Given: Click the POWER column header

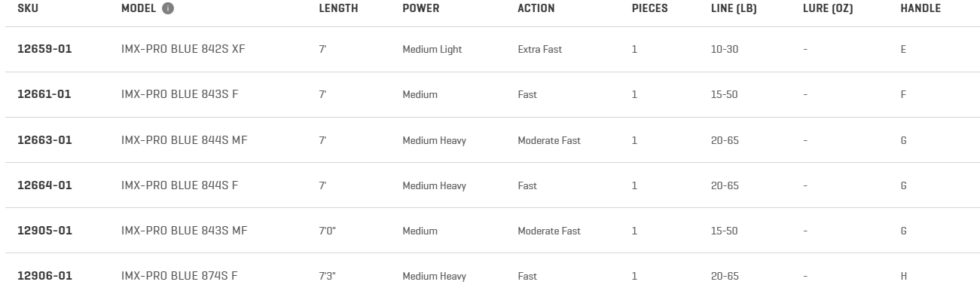Looking at the screenshot, I should click(420, 9).
